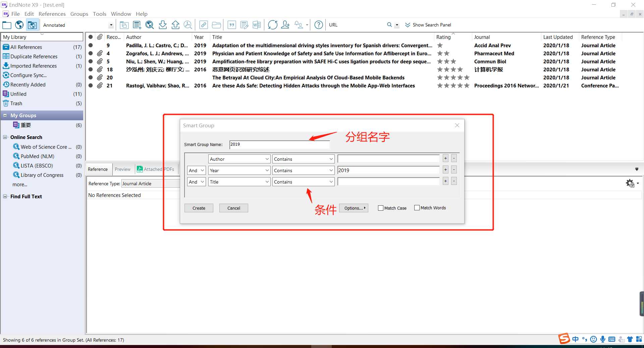Click the Options button in Smart Group
This screenshot has height=348, width=644.
click(354, 208)
